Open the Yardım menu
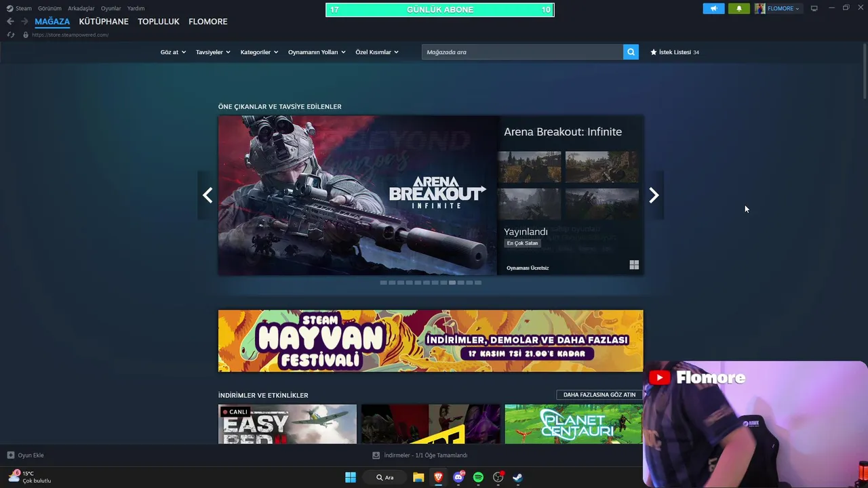Screen dimensions: 868x488 (x=136, y=8)
